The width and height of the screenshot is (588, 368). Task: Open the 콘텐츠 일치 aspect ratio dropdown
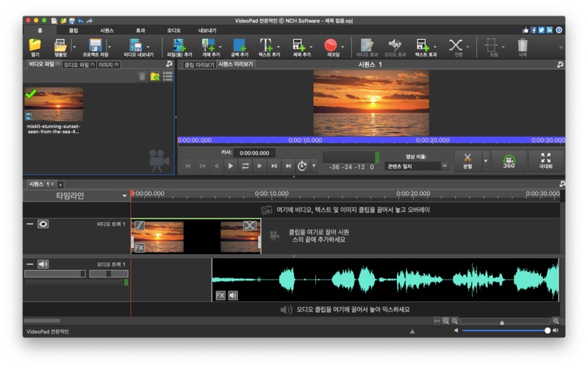pos(417,166)
